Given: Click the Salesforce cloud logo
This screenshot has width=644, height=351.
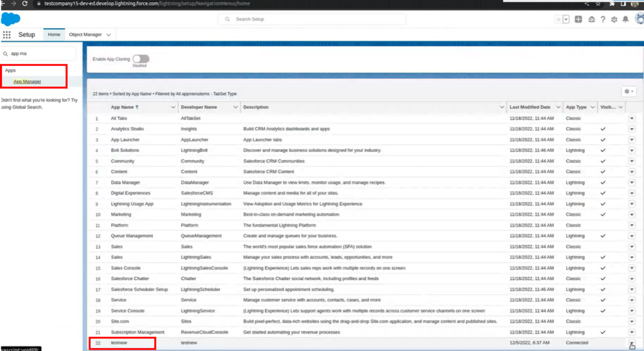Looking at the screenshot, I should click(x=10, y=20).
